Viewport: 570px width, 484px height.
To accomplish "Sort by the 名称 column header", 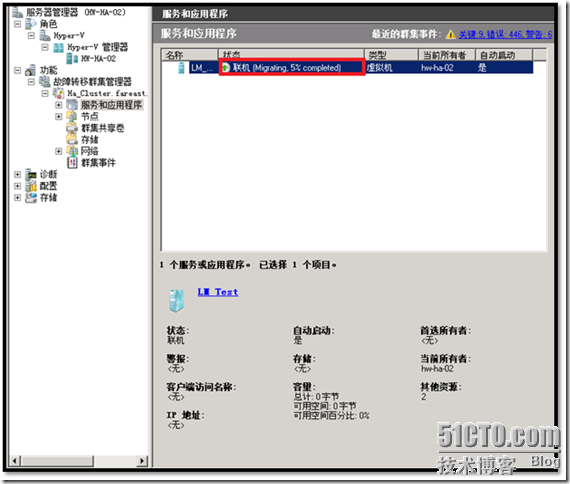I will 189,55.
